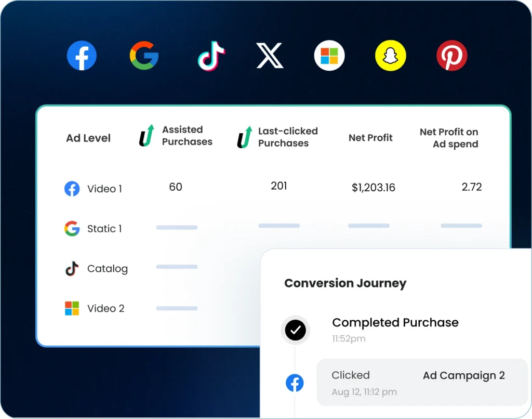The height and width of the screenshot is (419, 532).
Task: Click the Facebook icon next to Video 1
Action: 72,189
